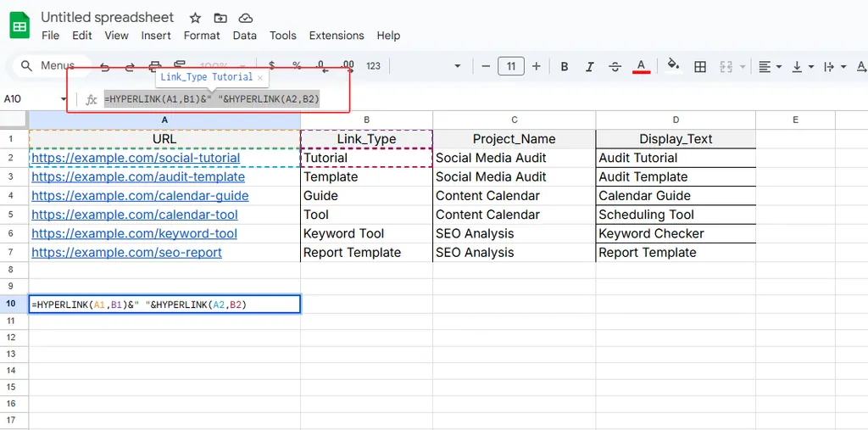868x430 pixels.
Task: Click the cloud save status icon
Action: (x=246, y=18)
